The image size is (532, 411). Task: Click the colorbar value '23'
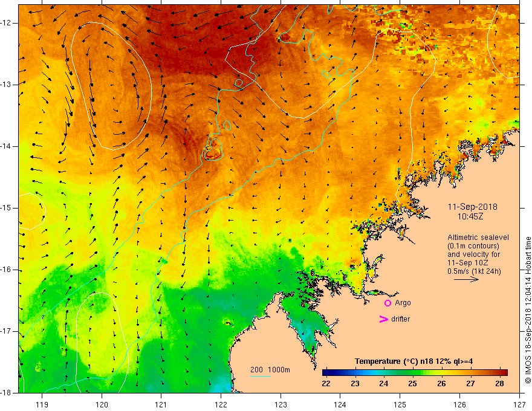click(x=355, y=384)
